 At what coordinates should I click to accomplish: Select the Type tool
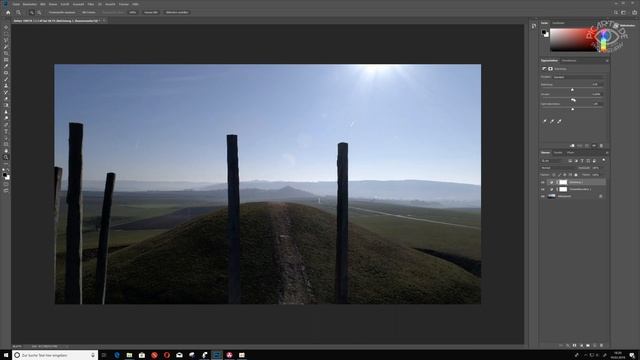6,132
